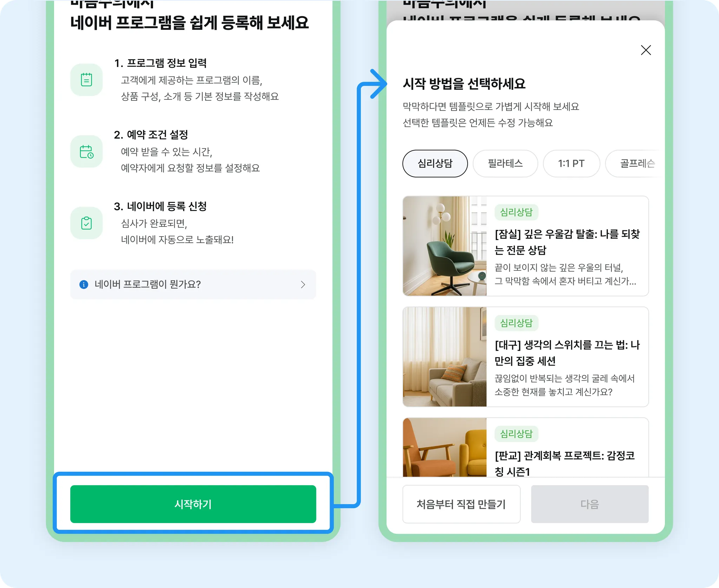
Task: Tap the green 시작하기 button
Action: [x=193, y=504]
